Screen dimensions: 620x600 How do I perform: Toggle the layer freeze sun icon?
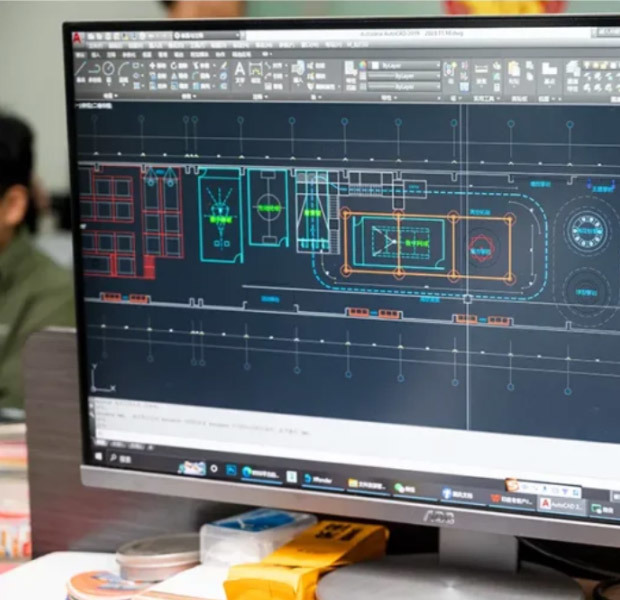(594, 65)
